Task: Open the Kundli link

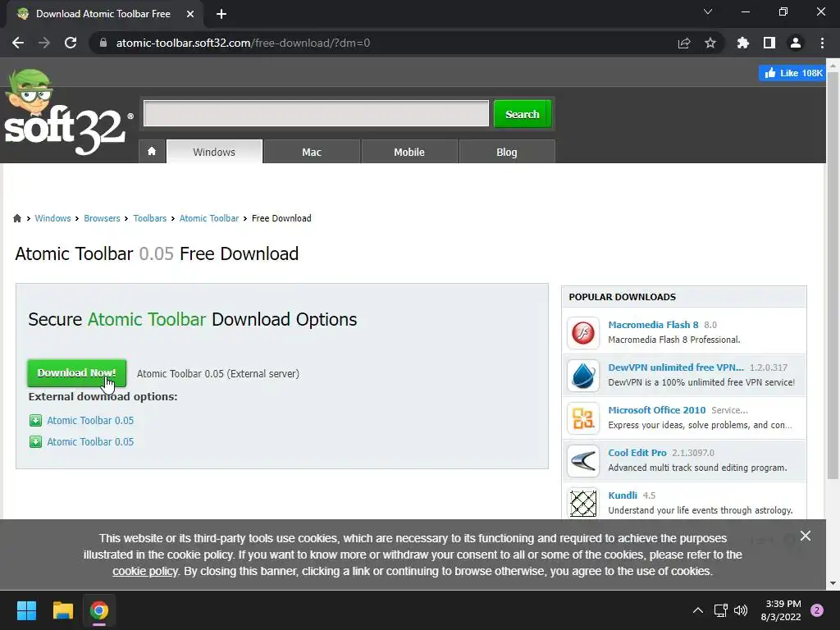Action: (623, 495)
